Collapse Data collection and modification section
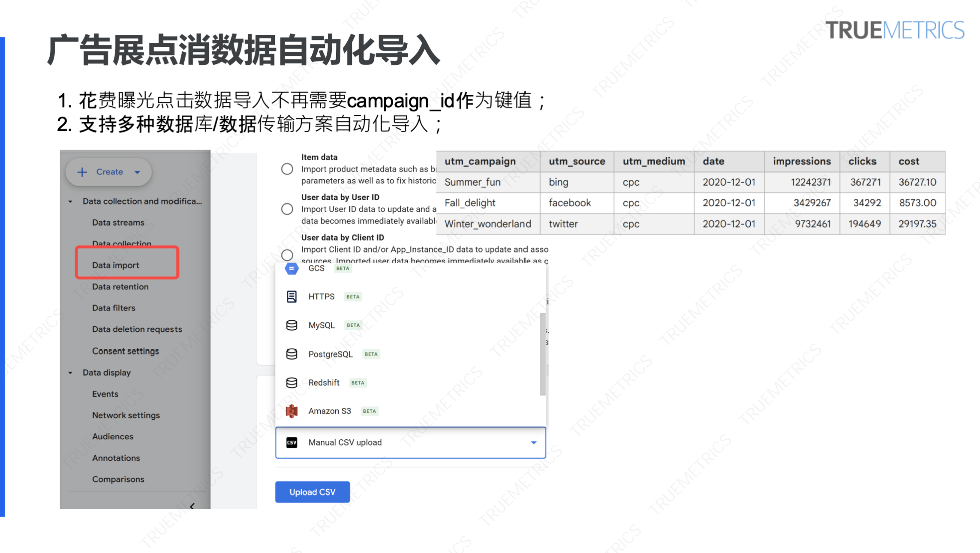This screenshot has width=980, height=553. click(70, 201)
